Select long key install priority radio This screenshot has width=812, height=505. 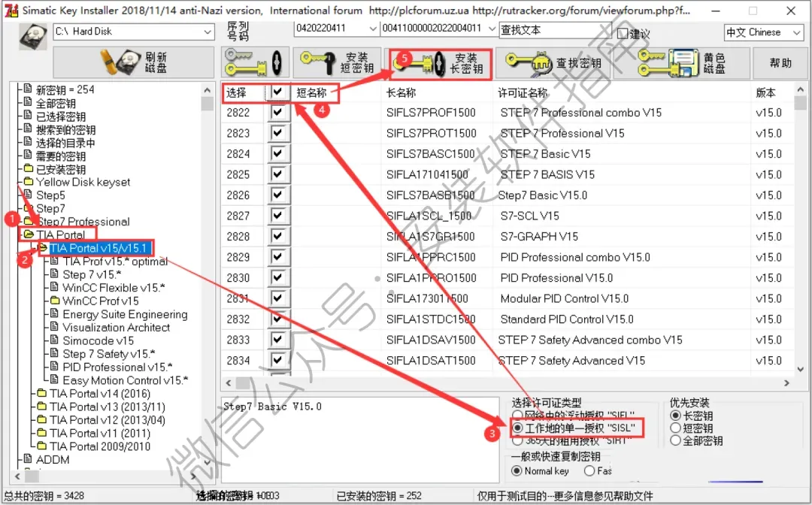point(675,416)
